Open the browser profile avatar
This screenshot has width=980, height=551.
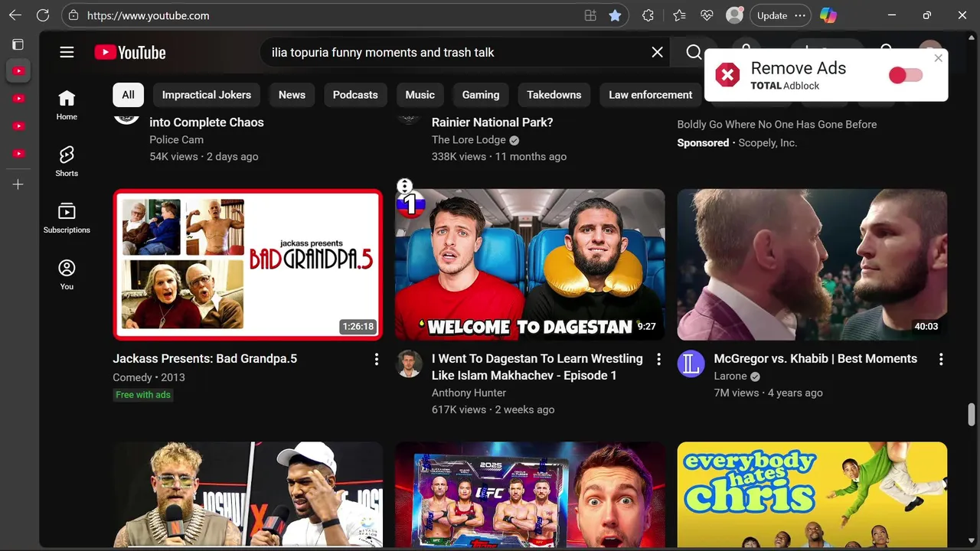coord(734,15)
